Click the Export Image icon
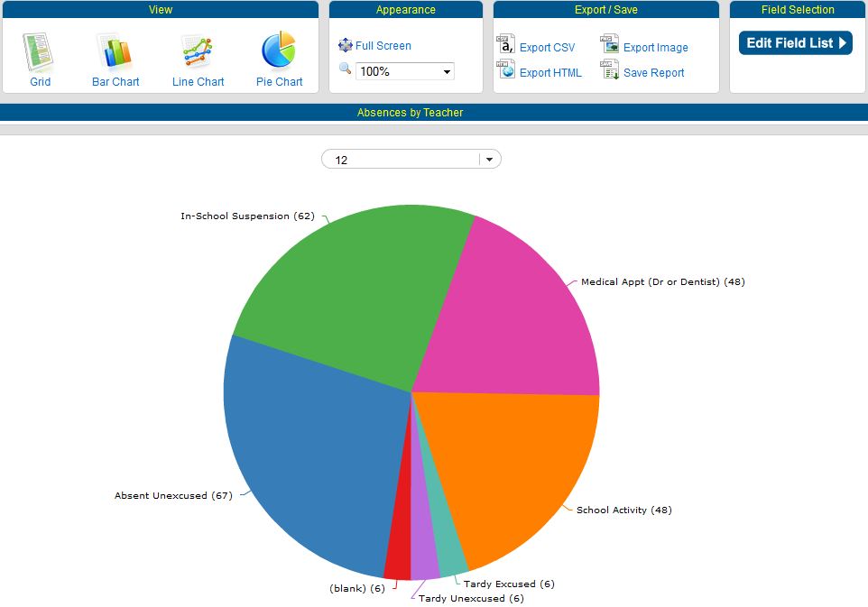 pos(610,45)
